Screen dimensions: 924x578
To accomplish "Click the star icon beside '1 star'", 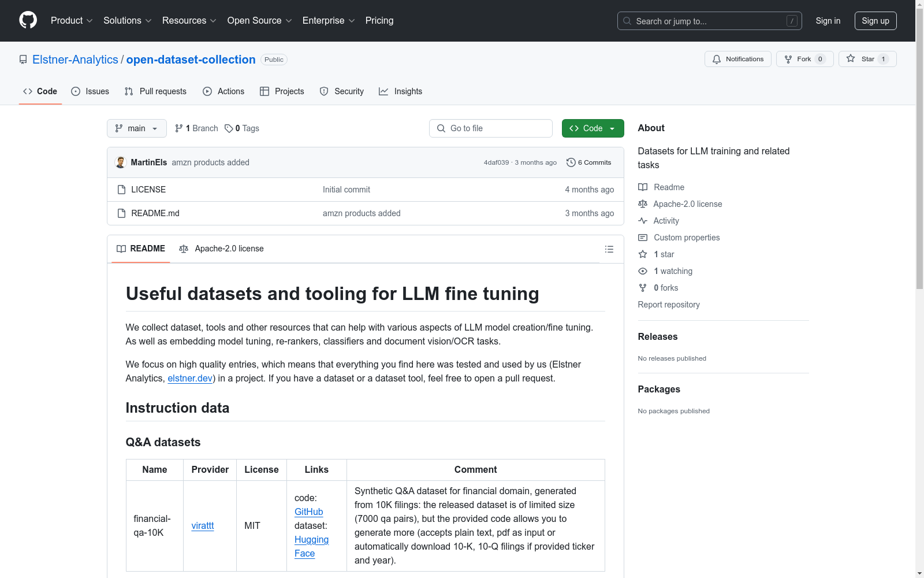I will coord(643,254).
